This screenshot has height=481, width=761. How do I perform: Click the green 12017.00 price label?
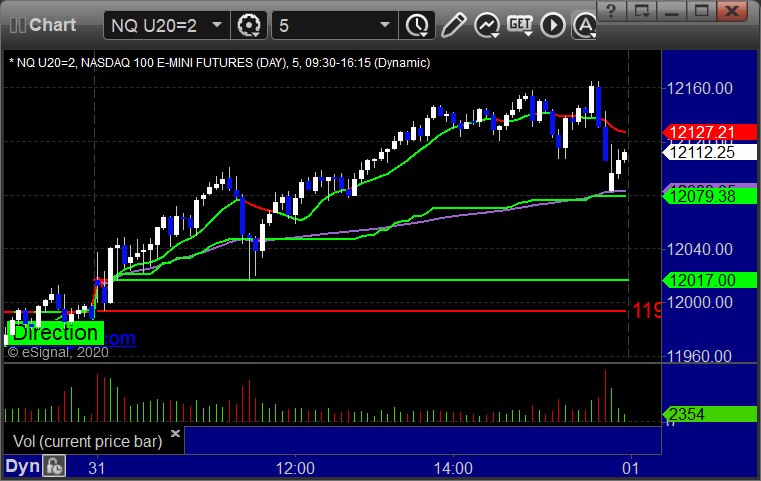tap(709, 280)
